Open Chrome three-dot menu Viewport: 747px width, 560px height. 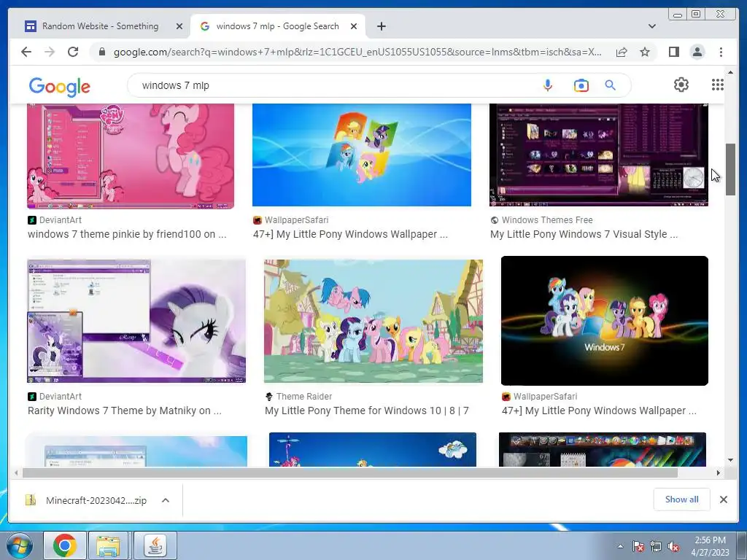click(x=721, y=52)
